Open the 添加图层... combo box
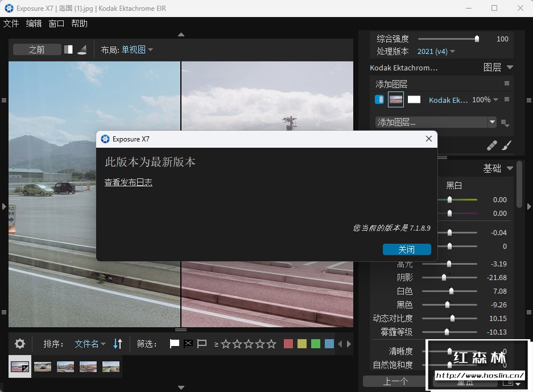 coord(436,122)
